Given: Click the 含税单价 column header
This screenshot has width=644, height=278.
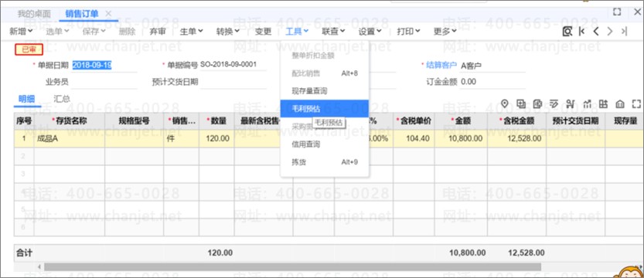Looking at the screenshot, I should [x=414, y=121].
